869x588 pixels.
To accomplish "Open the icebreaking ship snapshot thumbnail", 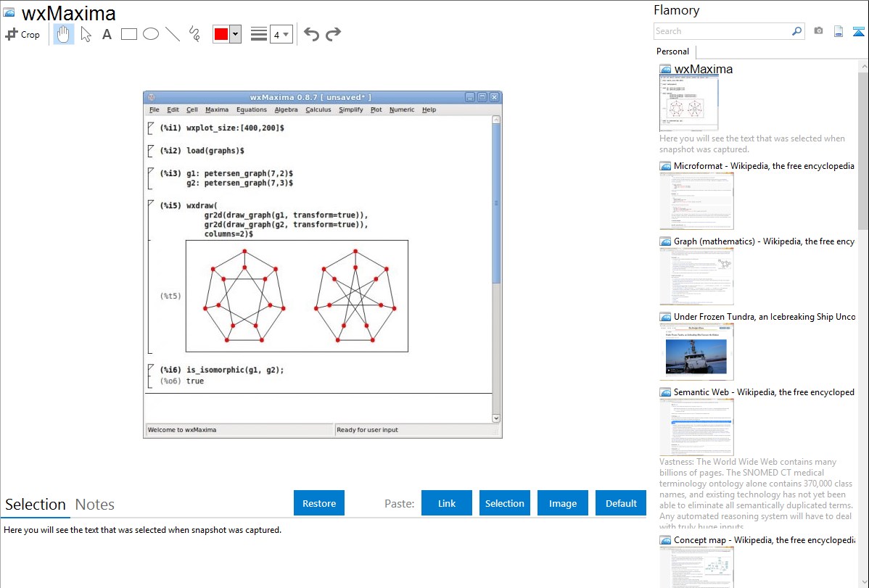I will 696,352.
